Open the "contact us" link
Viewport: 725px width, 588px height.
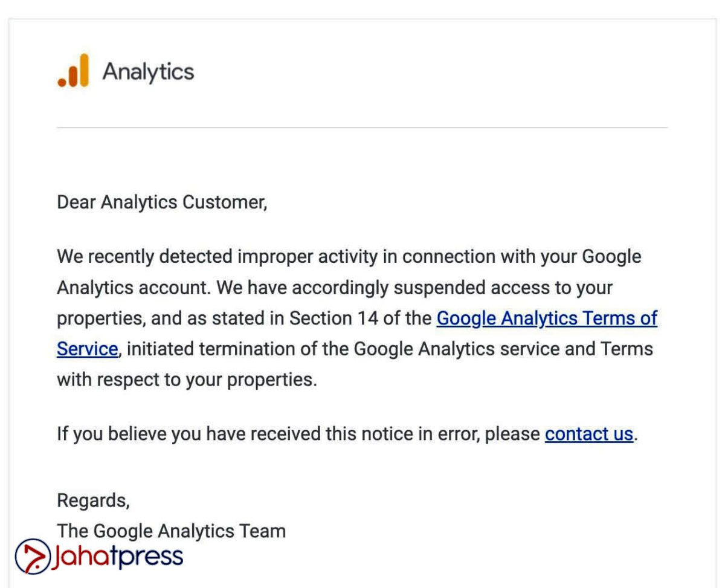588,434
